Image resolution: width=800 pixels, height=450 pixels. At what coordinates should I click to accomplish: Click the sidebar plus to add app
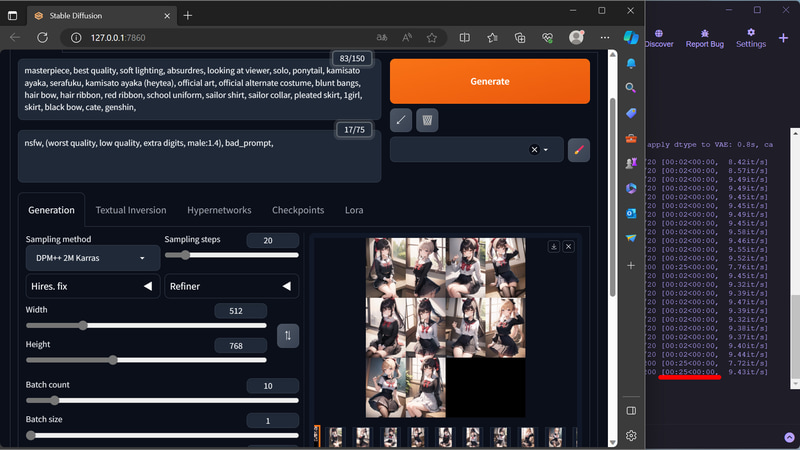tap(631, 265)
